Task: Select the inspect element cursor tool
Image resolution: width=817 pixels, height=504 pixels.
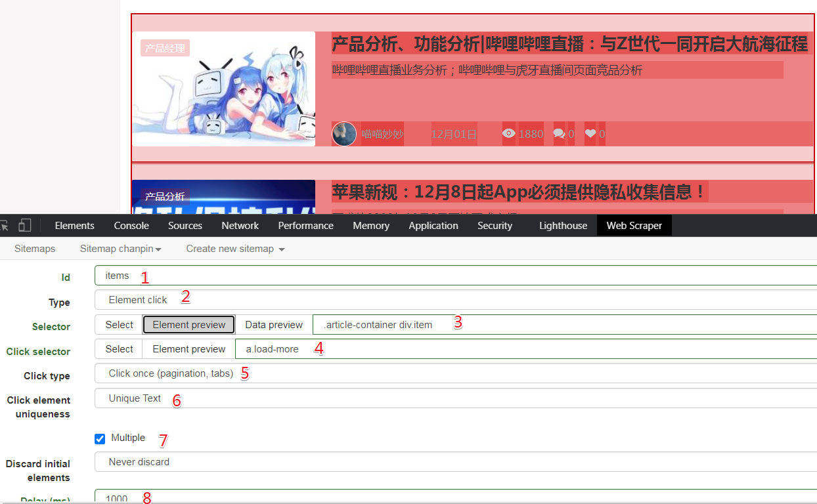Action: (4, 224)
